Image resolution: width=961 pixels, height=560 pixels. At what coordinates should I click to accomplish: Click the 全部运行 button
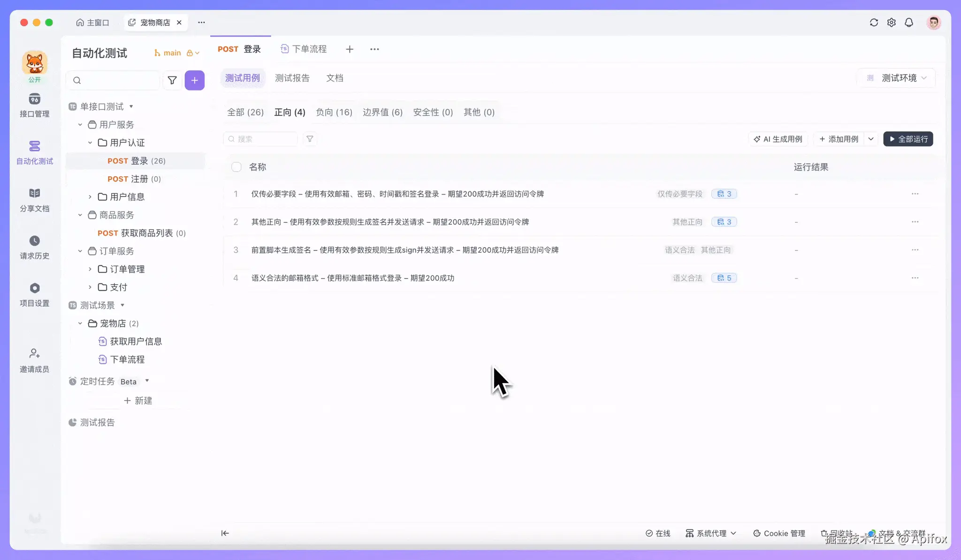pyautogui.click(x=908, y=139)
